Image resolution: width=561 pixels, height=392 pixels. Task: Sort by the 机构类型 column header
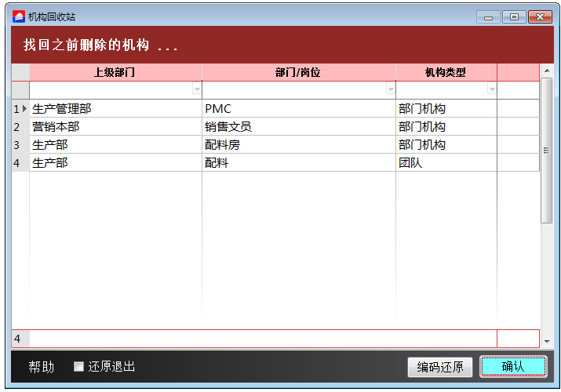coord(446,73)
